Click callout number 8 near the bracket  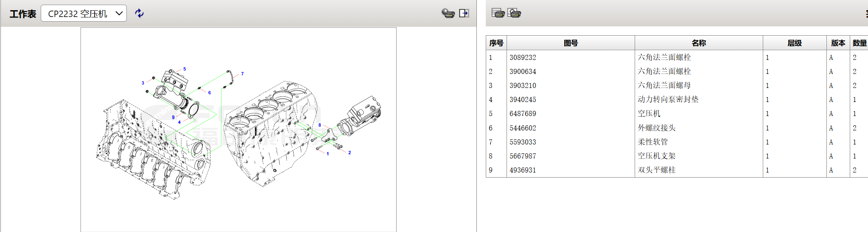[x=319, y=125]
